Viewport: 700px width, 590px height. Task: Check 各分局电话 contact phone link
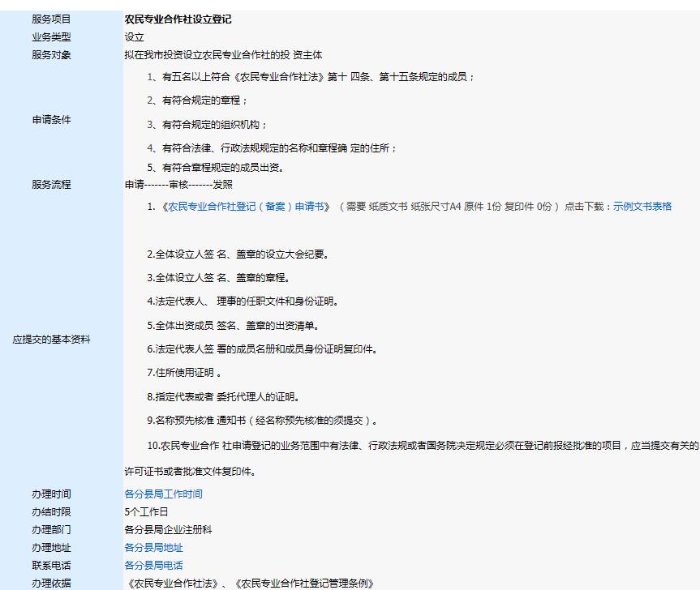[154, 565]
